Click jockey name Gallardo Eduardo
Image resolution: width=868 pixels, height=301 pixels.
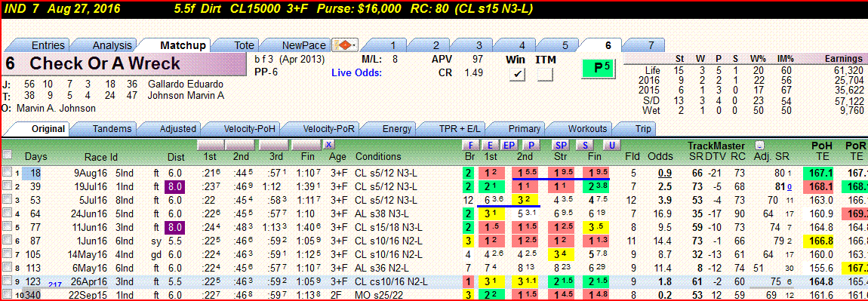pyautogui.click(x=186, y=84)
